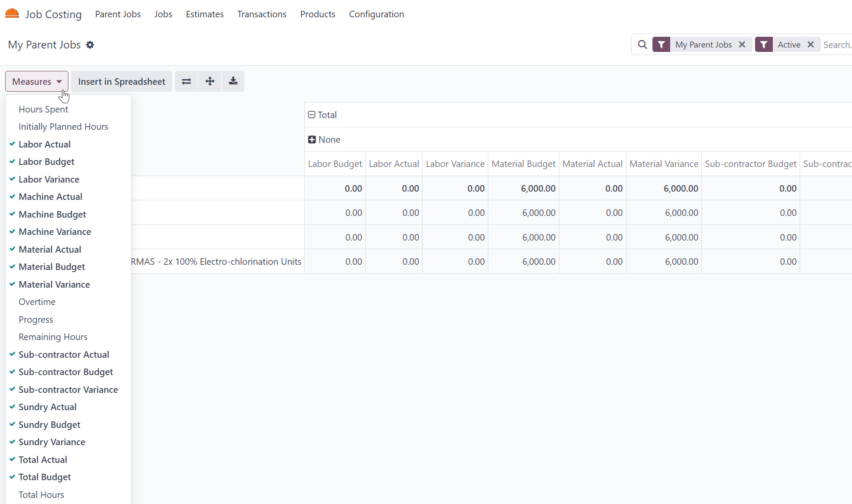Open the Configuration menu
This screenshot has height=504, width=852.
(376, 14)
